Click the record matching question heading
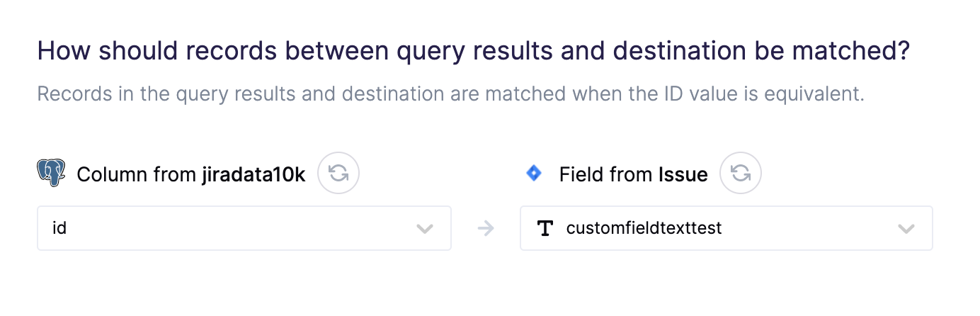Viewport: 980px width, 316px height. pyautogui.click(x=473, y=52)
